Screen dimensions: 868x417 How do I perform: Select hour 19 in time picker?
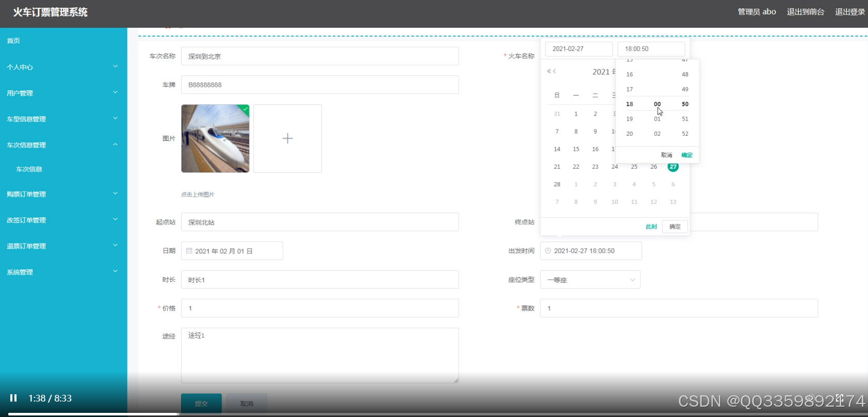click(630, 119)
